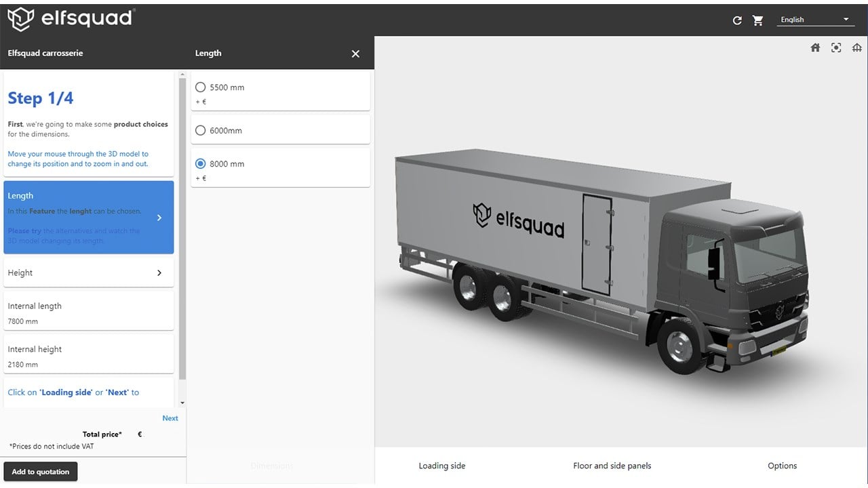Click the 3D truck model
Screen dimensions: 868x488
click(x=602, y=260)
